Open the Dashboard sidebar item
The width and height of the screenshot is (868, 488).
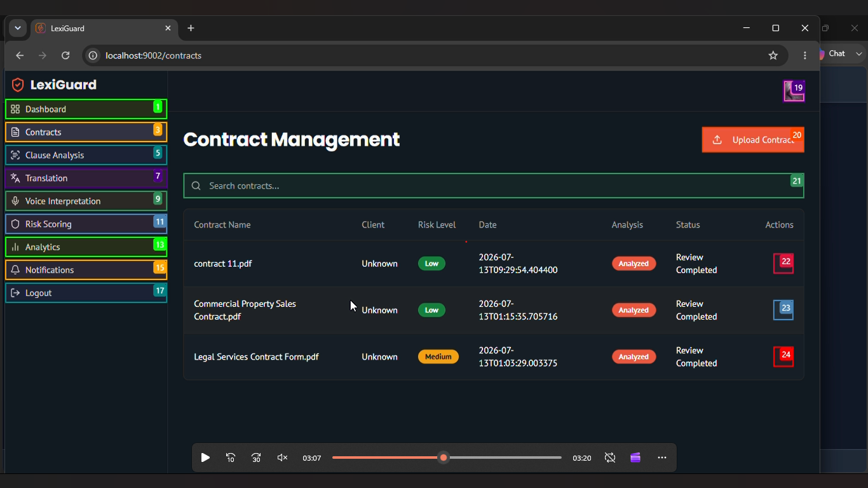86,109
